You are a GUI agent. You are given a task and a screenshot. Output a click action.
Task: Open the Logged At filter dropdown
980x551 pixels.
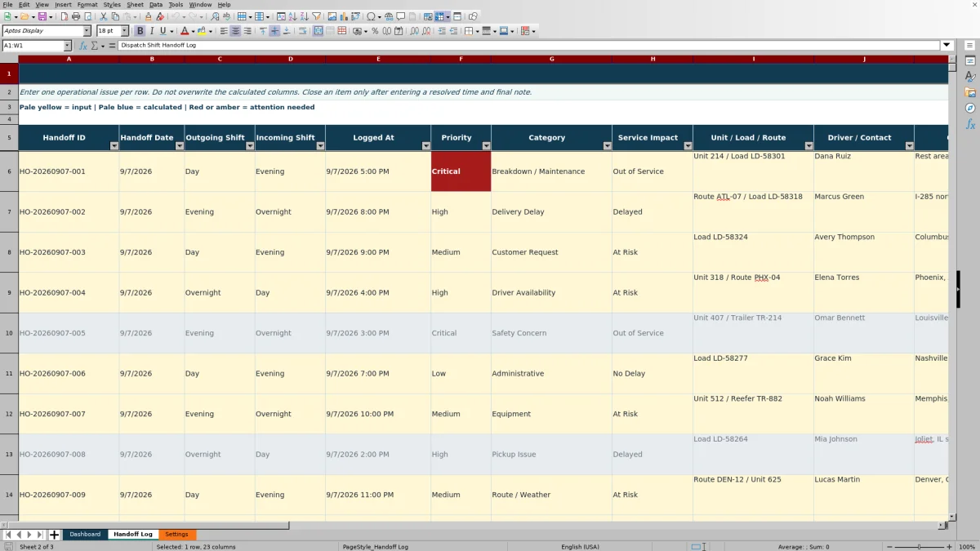tap(425, 146)
